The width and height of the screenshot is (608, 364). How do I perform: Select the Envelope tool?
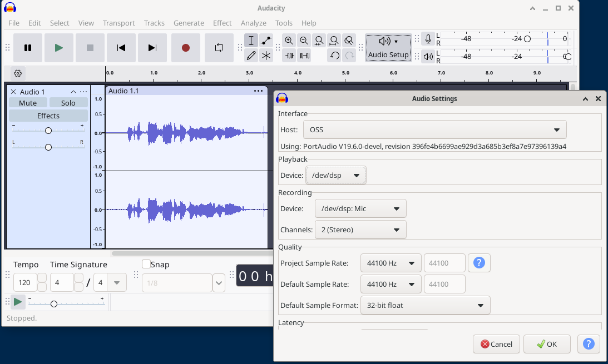click(x=266, y=41)
